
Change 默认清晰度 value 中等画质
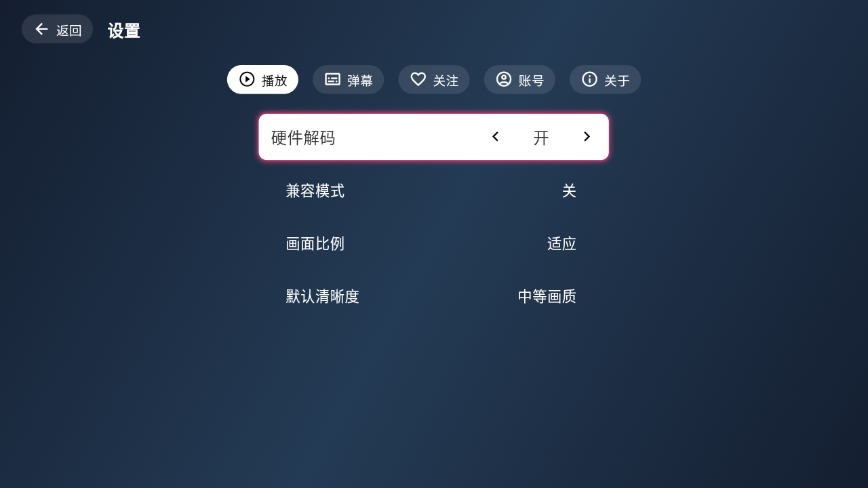547,297
